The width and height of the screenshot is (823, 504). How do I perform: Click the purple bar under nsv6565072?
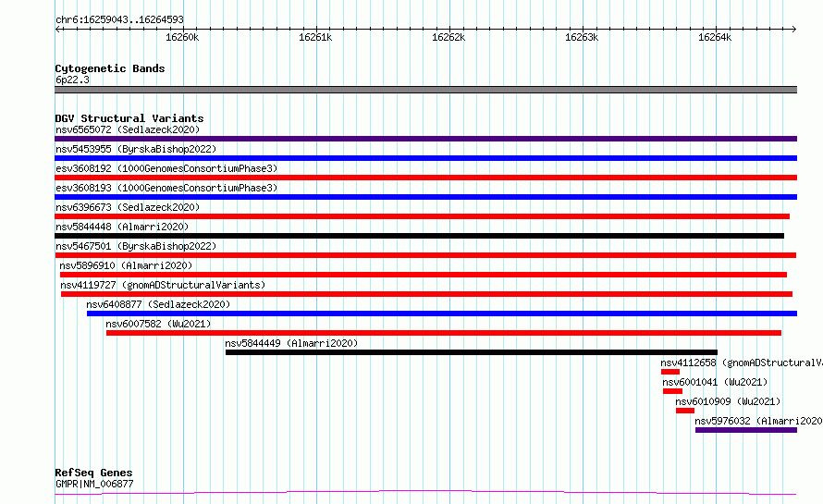pos(425,139)
